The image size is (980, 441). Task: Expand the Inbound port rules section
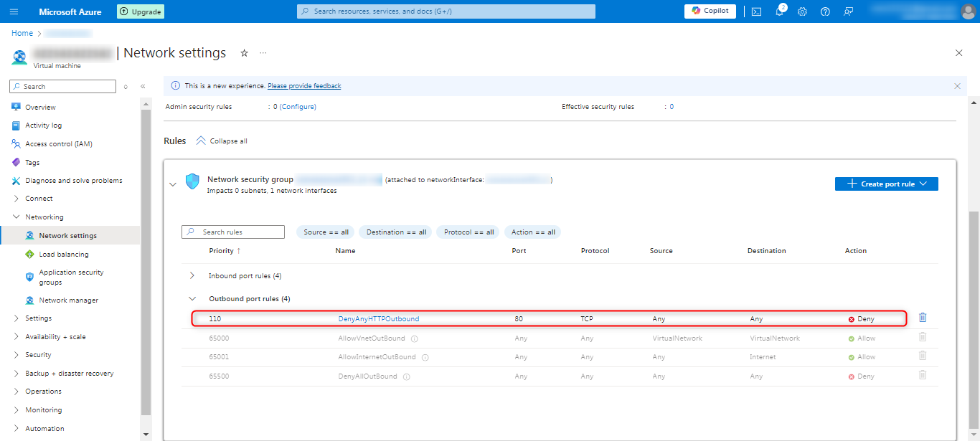(x=192, y=275)
